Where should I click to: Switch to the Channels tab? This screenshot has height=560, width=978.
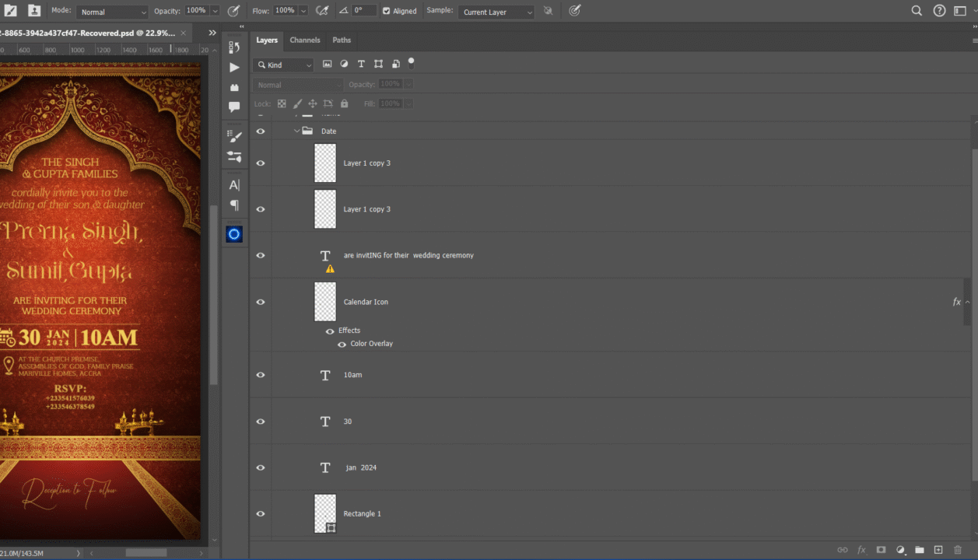pyautogui.click(x=305, y=40)
